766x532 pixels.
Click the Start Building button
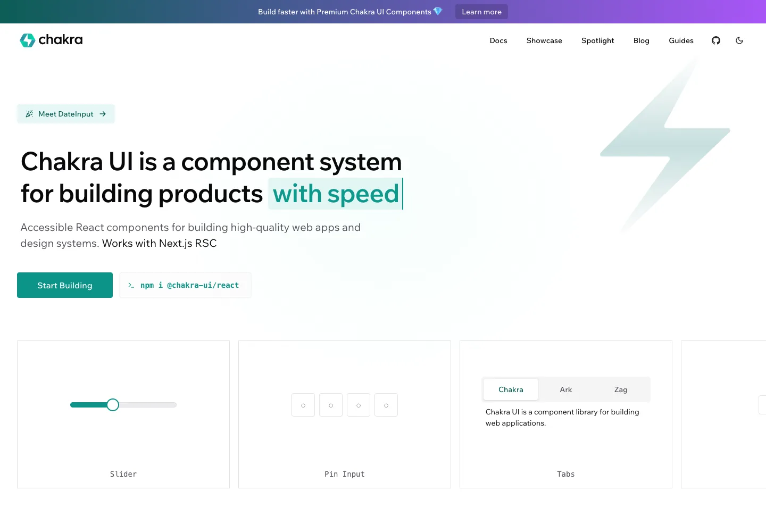point(65,285)
